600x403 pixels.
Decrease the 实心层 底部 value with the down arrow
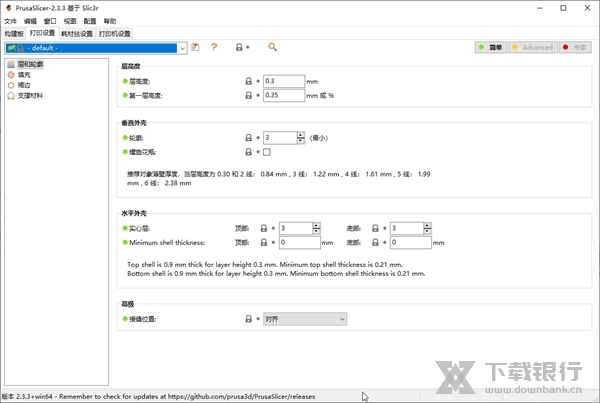pos(427,231)
